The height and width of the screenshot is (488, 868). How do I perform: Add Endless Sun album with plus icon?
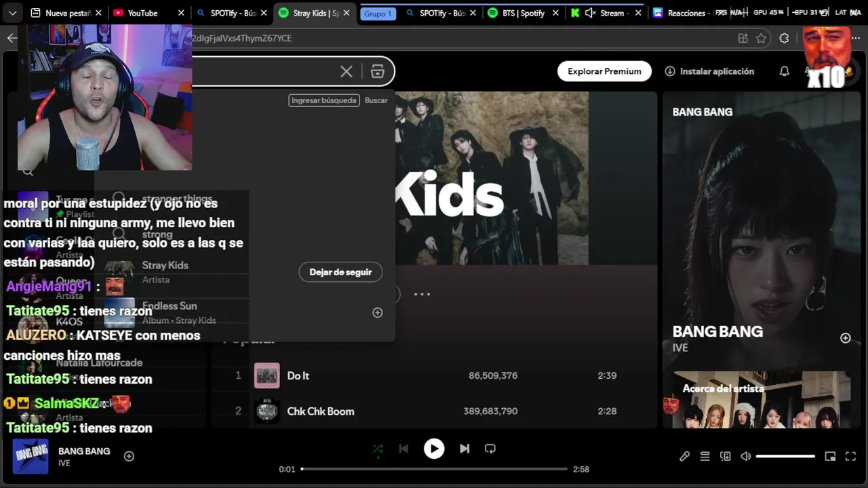coord(378,312)
